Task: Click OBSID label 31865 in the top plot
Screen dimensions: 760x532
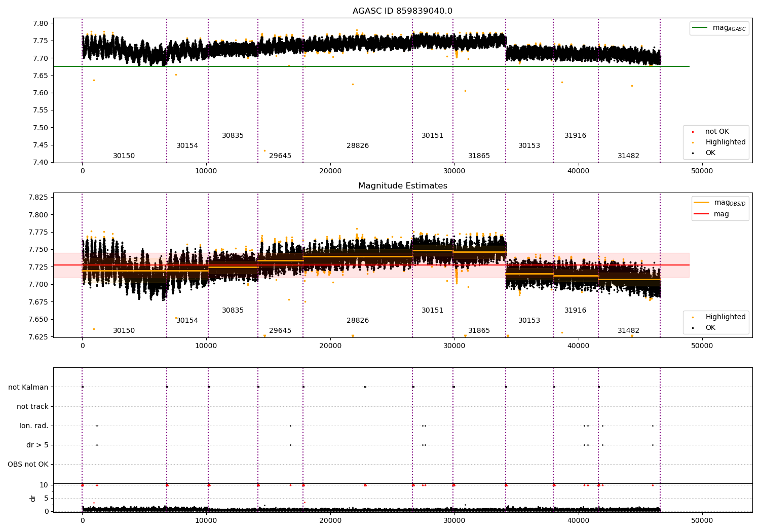Action: tap(479, 156)
